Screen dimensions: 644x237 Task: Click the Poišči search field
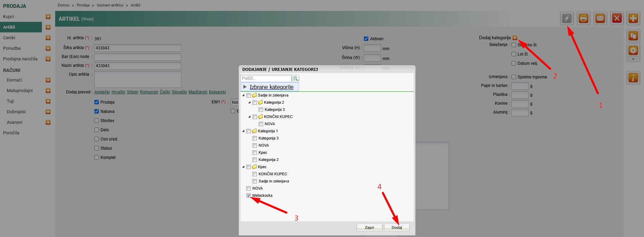click(x=266, y=78)
